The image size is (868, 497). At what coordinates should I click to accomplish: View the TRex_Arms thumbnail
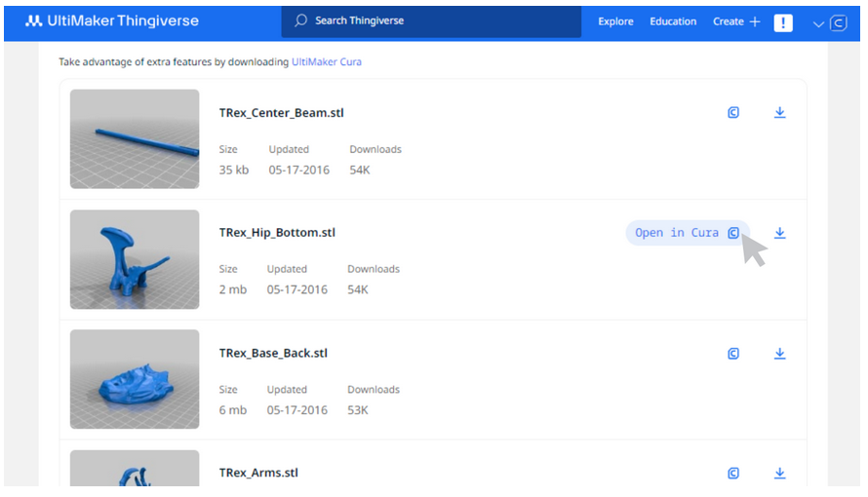tap(135, 469)
